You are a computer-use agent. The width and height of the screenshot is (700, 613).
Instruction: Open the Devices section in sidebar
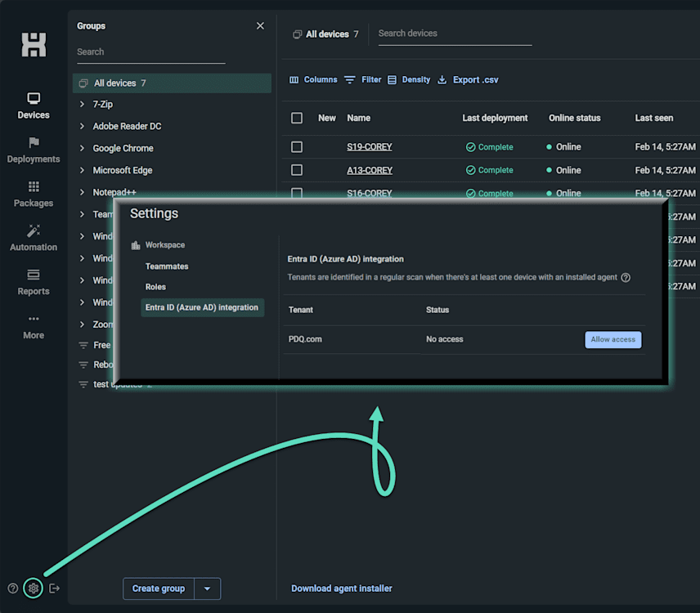pyautogui.click(x=34, y=105)
